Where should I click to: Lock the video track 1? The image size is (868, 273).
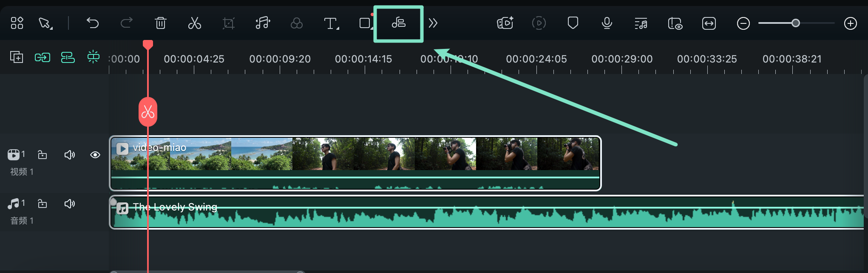(x=43, y=155)
